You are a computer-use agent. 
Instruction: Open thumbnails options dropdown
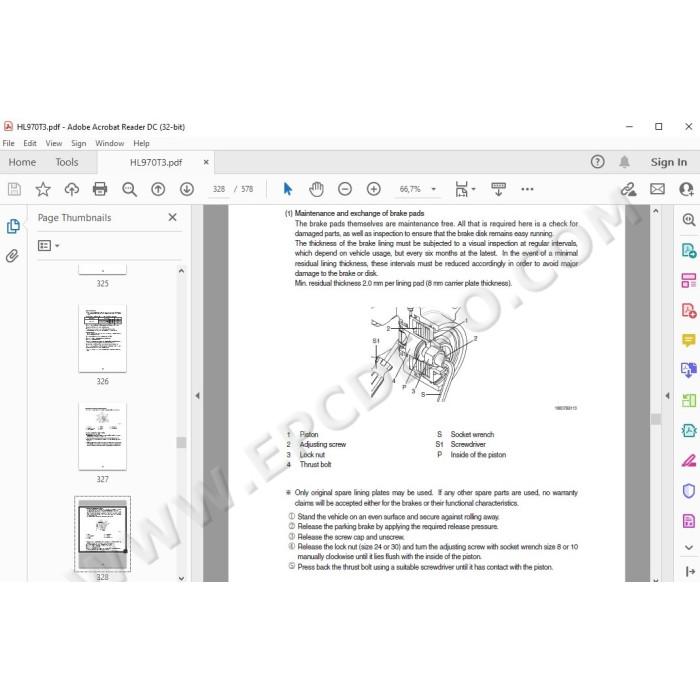click(x=49, y=246)
